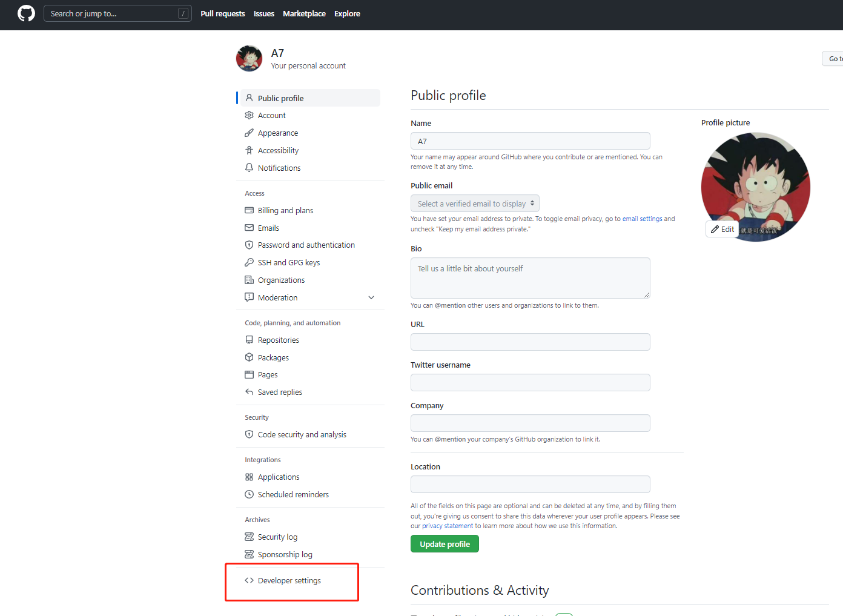The height and width of the screenshot is (616, 843).
Task: Edit the profile picture
Action: (x=722, y=229)
